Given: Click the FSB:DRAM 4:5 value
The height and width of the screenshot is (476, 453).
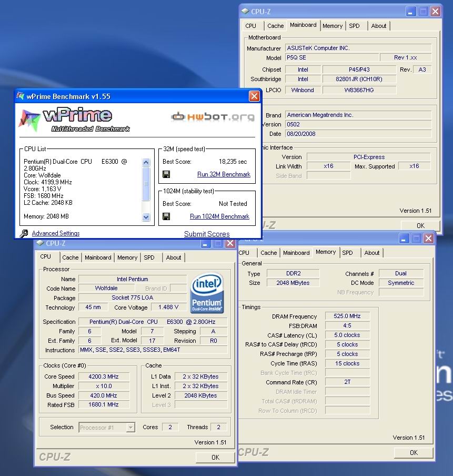Looking at the screenshot, I should [347, 325].
